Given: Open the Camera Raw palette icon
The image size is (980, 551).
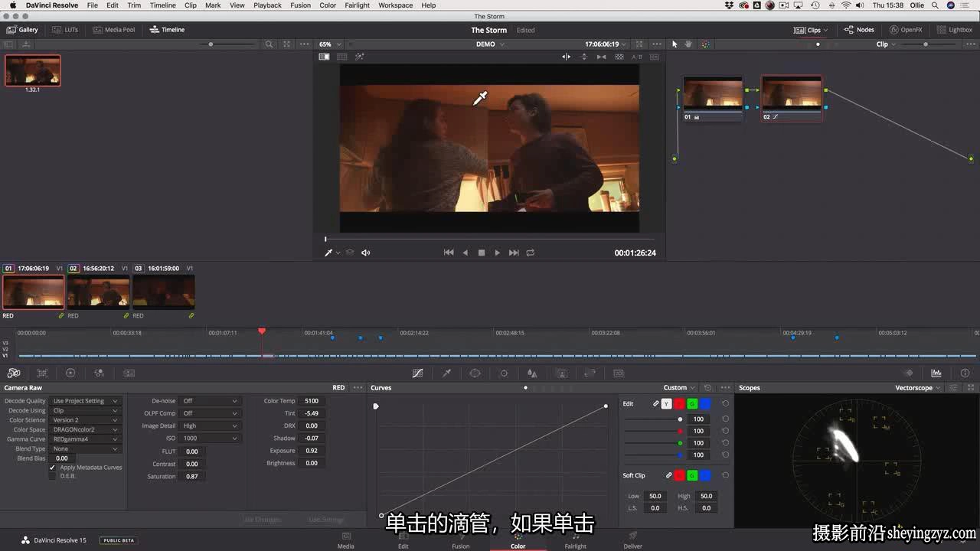Looking at the screenshot, I should pos(14,373).
